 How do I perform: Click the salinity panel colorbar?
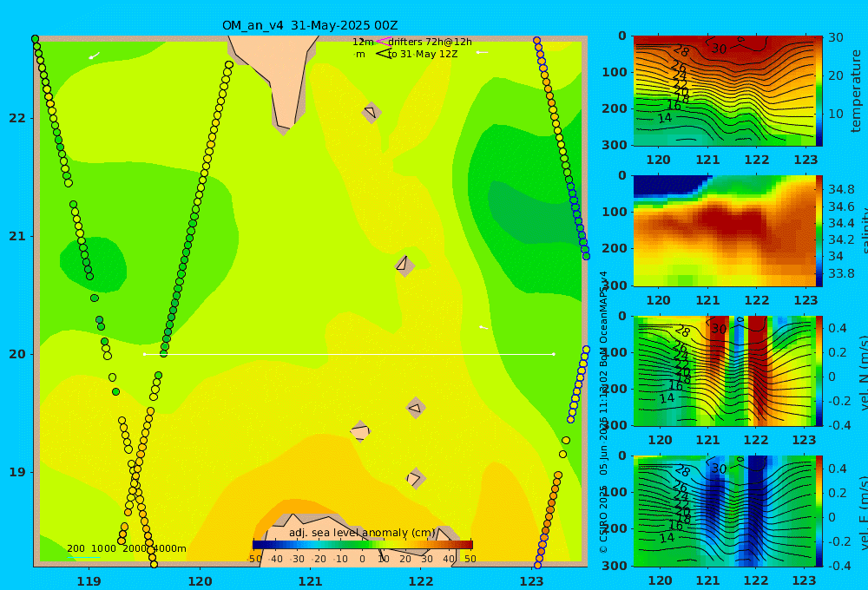[819, 231]
